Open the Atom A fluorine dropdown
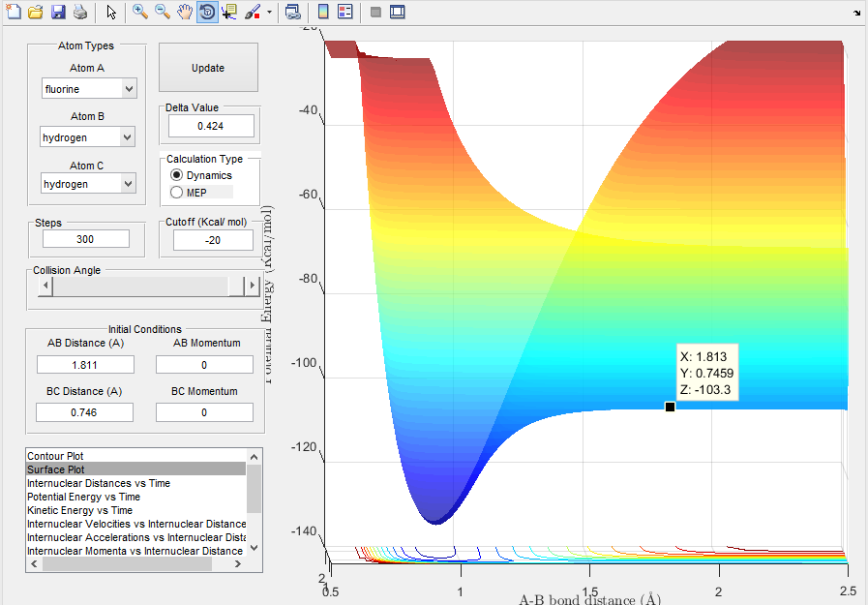This screenshot has width=868, height=605. [x=89, y=89]
